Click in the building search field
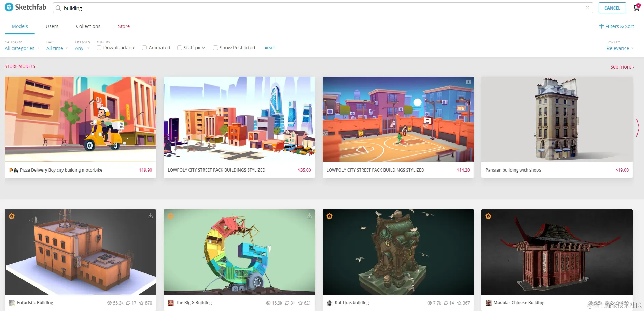Screen dimensions: 644x311 click(x=323, y=8)
